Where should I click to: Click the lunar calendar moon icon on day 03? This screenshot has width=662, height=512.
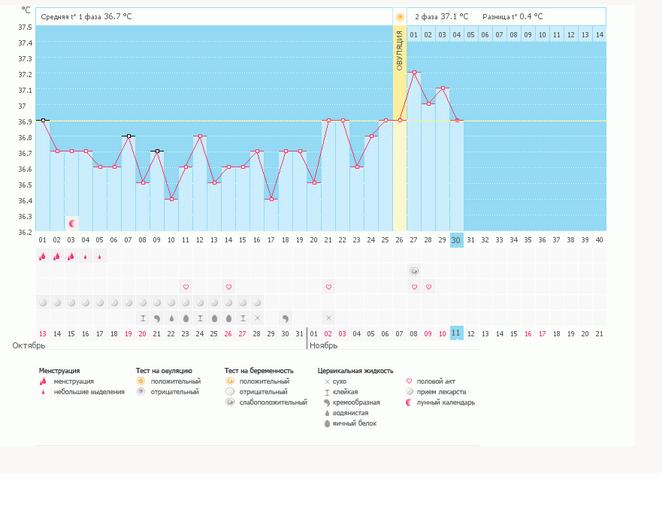71,222
